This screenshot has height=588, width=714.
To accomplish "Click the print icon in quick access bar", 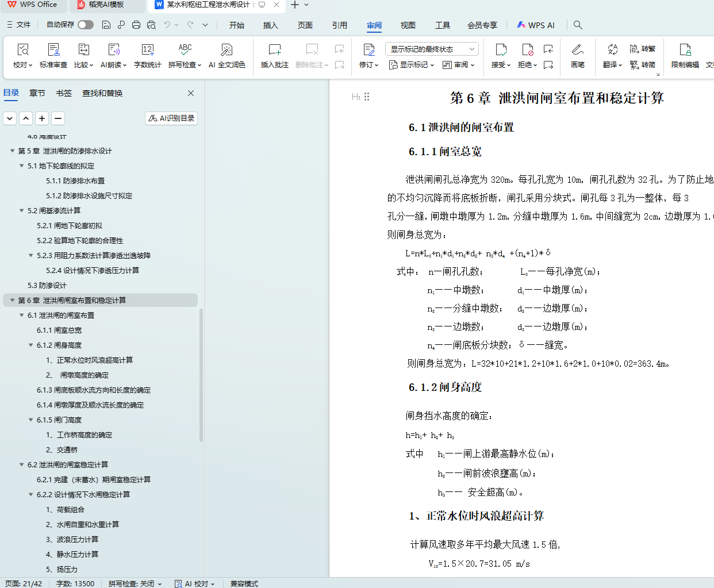I will [x=136, y=25].
